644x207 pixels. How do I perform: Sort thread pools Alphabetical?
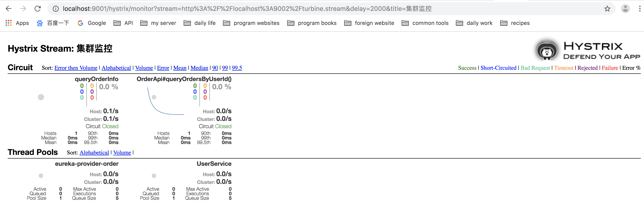[94, 152]
